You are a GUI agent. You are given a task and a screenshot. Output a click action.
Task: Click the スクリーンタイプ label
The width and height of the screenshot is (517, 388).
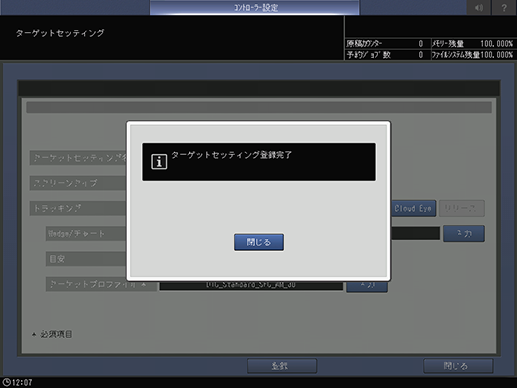point(79,183)
